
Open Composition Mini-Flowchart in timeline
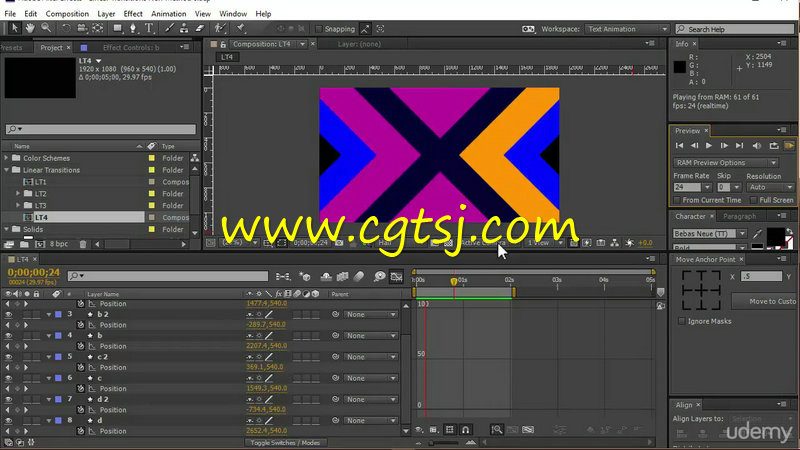pyautogui.click(x=283, y=277)
